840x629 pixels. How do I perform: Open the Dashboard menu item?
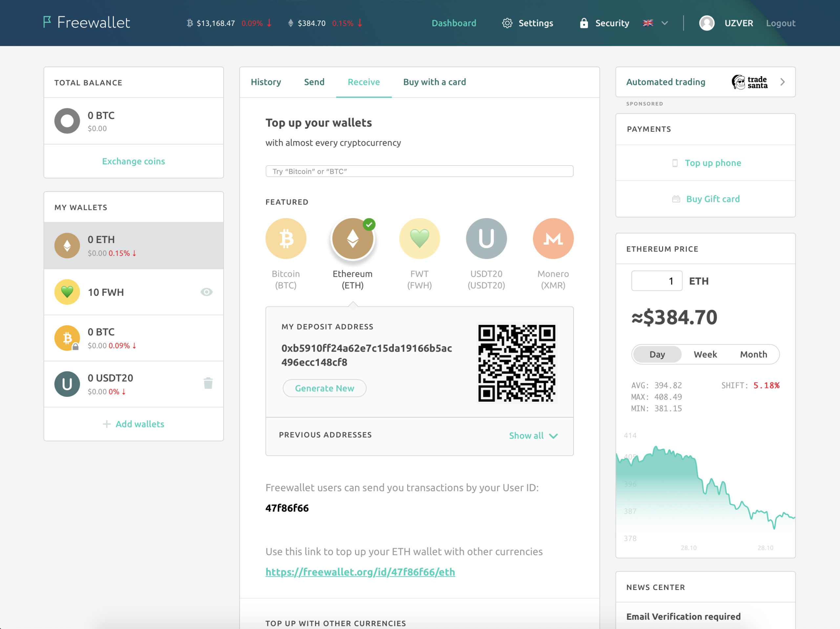(454, 23)
